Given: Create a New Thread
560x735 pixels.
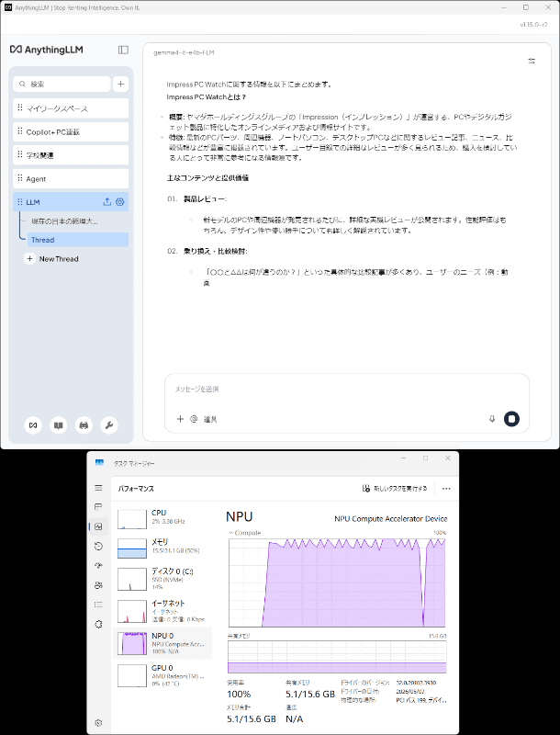Looking at the screenshot, I should point(52,259).
